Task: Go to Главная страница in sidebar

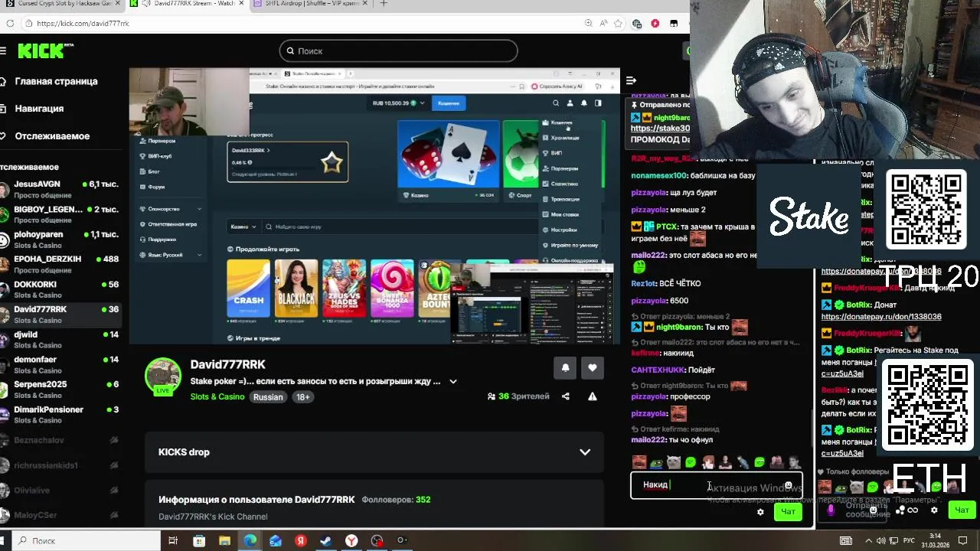Action: pos(56,81)
